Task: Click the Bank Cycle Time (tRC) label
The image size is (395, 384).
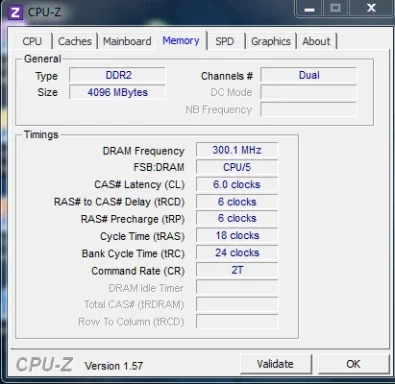Action: 133,254
